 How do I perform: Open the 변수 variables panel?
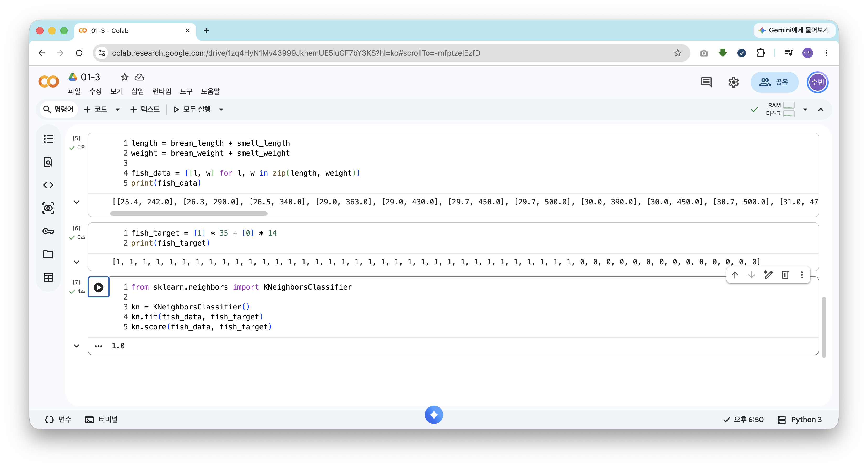point(58,420)
